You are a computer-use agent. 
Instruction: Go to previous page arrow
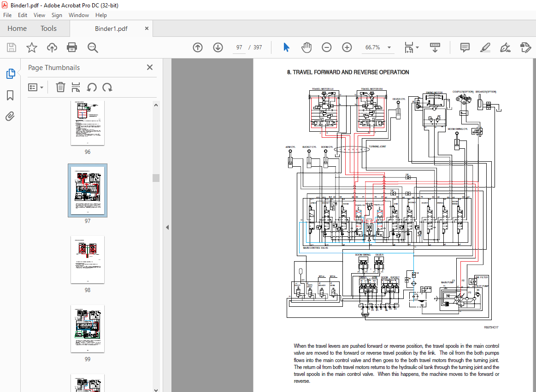coord(198,47)
